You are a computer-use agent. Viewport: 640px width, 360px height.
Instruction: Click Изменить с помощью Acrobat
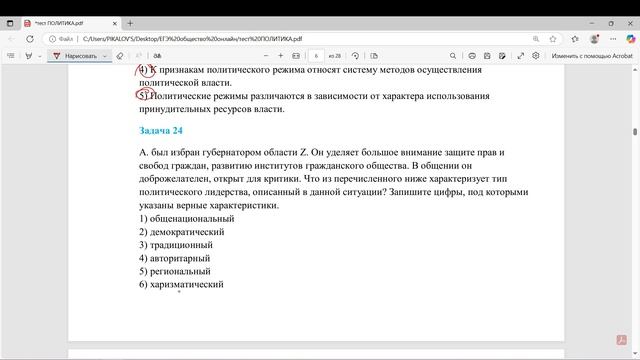pos(592,56)
